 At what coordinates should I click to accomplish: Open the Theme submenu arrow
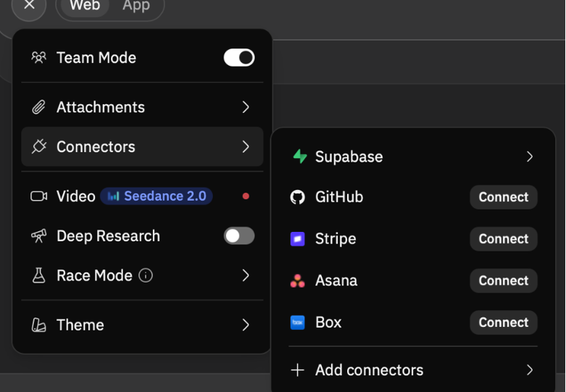point(246,325)
